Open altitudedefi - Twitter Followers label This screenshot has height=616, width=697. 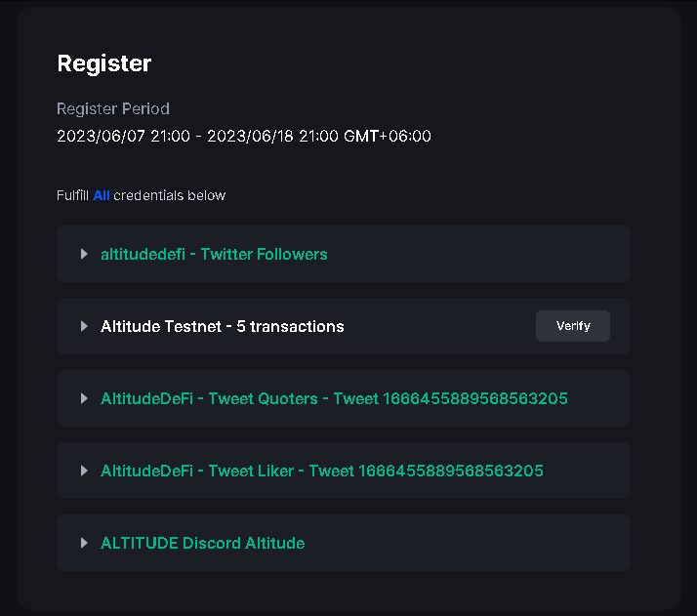coord(214,254)
